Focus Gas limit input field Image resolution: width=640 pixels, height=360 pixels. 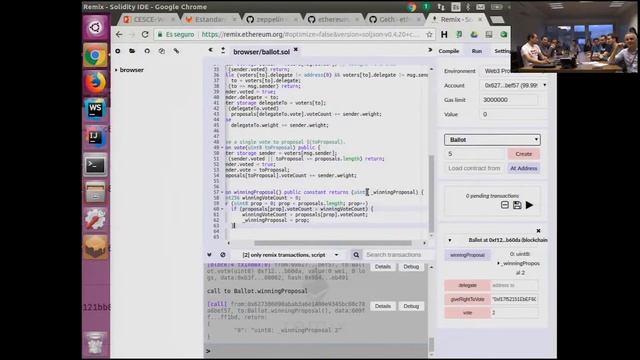pos(509,100)
